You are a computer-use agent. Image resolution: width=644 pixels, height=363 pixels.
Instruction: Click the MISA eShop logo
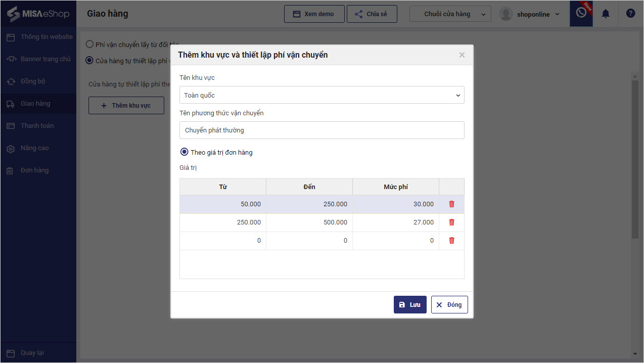[x=38, y=14]
